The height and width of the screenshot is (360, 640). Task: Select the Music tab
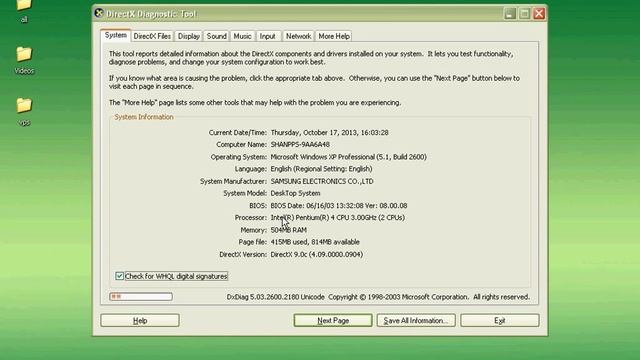click(x=242, y=36)
